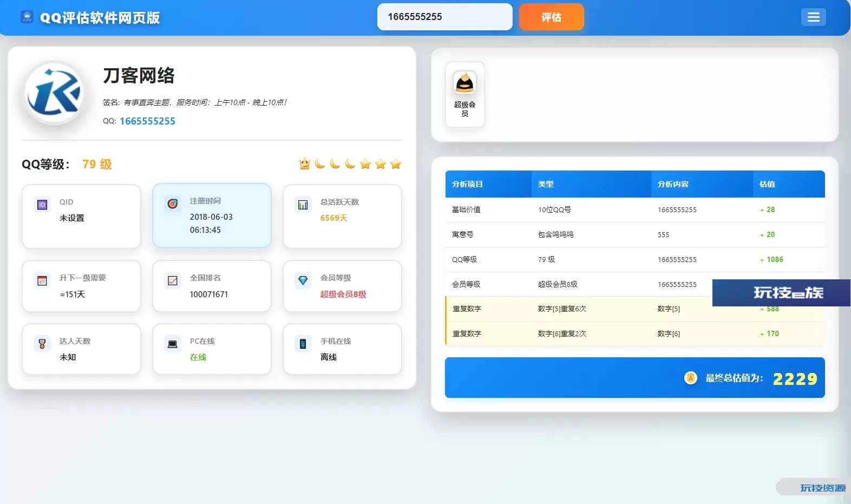Click the 手机在线 phone icon
Viewport: 851px width, 504px height.
pos(303,344)
